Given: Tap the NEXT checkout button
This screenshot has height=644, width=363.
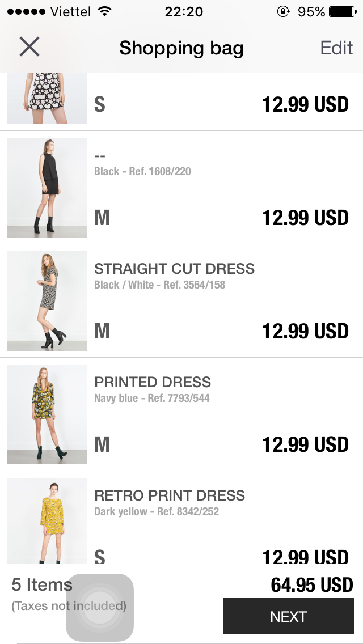Looking at the screenshot, I should (x=289, y=616).
